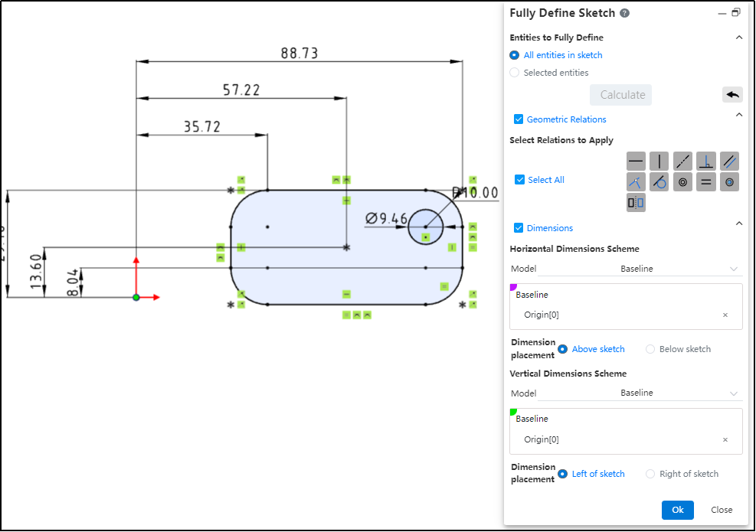Click the 88.73 dimension in the sketch

coord(299,54)
